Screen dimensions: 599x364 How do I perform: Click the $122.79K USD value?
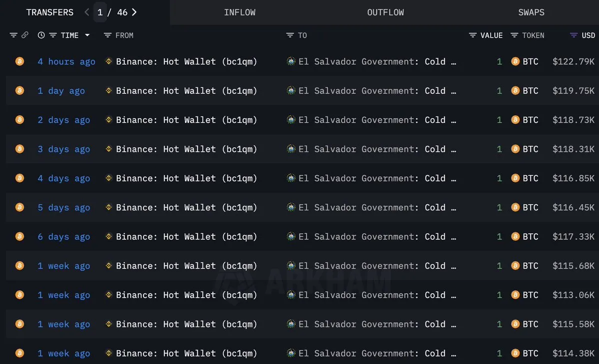tap(574, 61)
